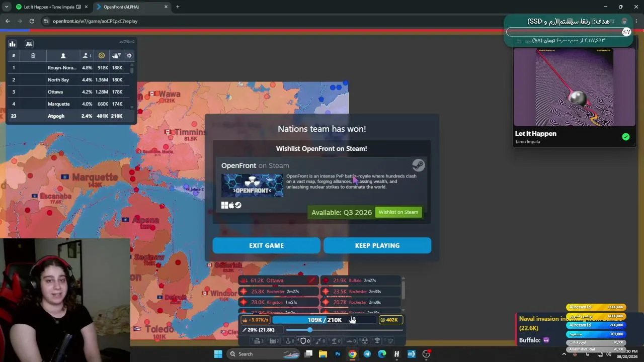This screenshot has width=644, height=362.
Task: Select the SAM Launcher build icon
Action: coord(335,341)
